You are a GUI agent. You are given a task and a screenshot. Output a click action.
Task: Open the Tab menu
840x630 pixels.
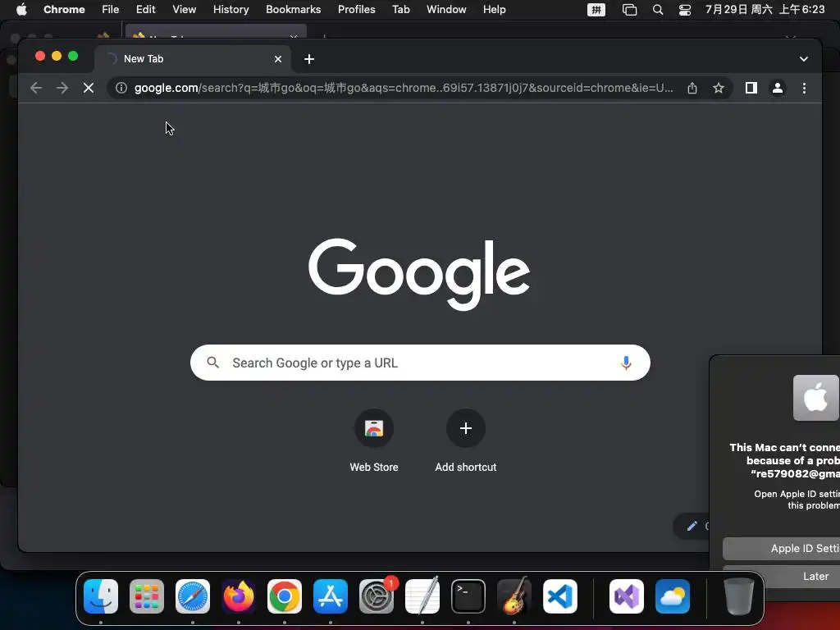click(x=400, y=10)
